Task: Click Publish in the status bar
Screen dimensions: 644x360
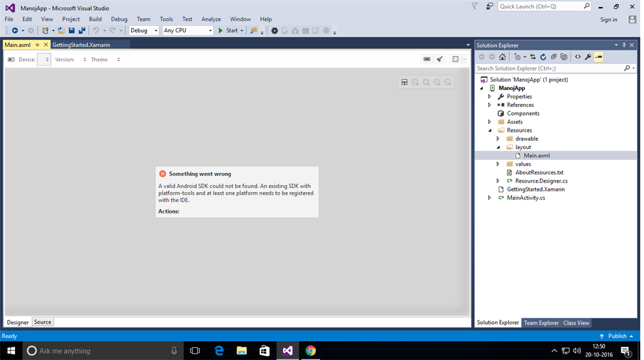Action: [x=618, y=335]
